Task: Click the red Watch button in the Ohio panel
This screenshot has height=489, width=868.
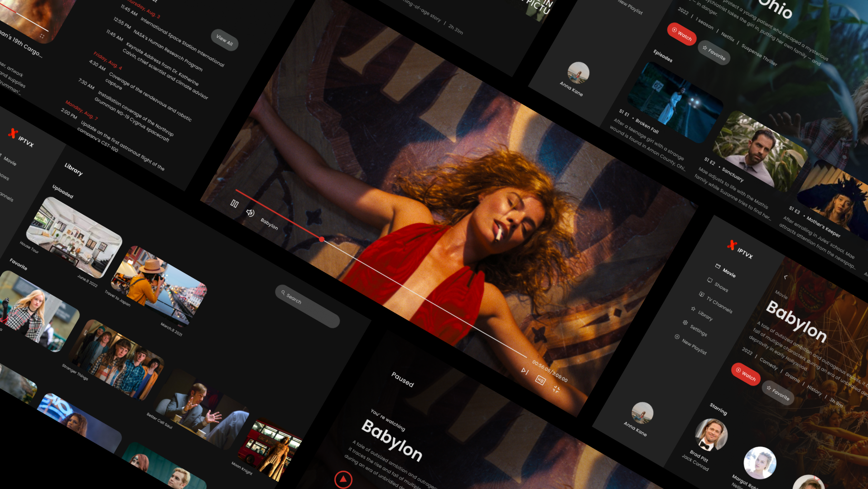Action: click(681, 34)
